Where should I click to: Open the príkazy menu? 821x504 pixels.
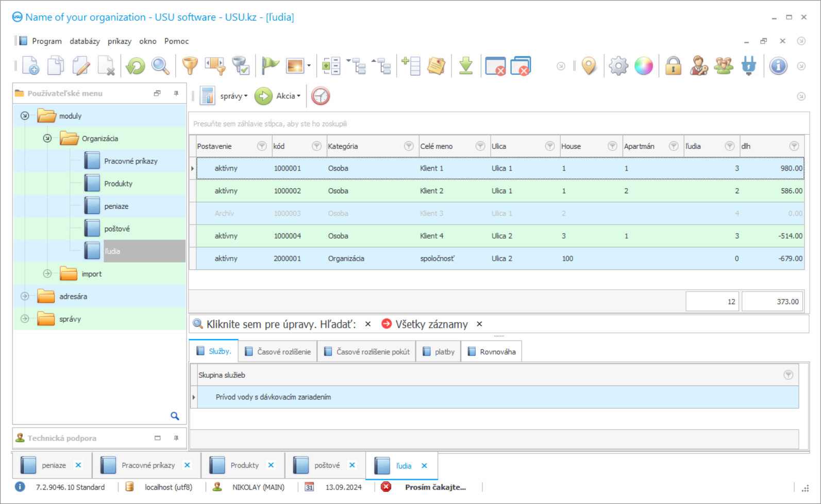[x=120, y=41]
